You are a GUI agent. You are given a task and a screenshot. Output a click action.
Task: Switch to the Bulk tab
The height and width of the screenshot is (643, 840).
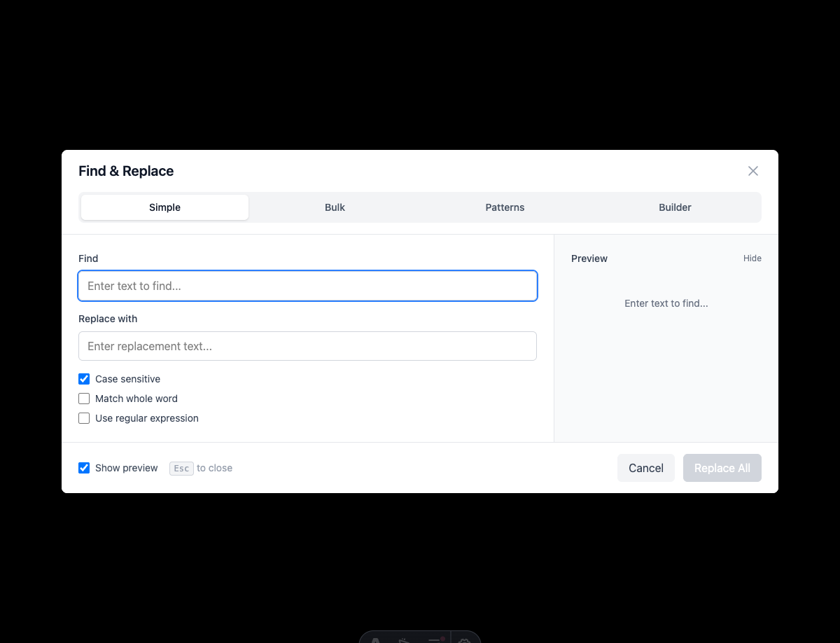[x=335, y=207]
